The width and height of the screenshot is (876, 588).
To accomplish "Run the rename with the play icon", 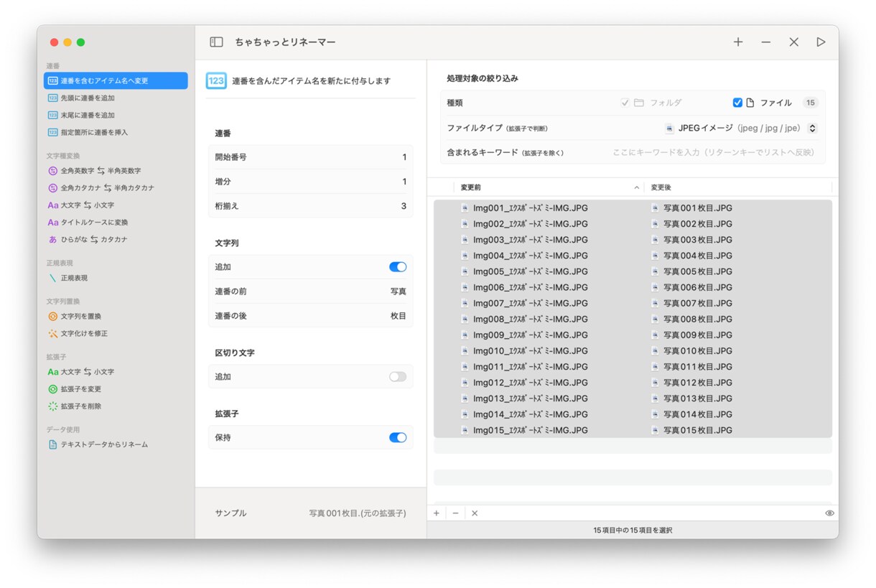I will click(x=821, y=42).
